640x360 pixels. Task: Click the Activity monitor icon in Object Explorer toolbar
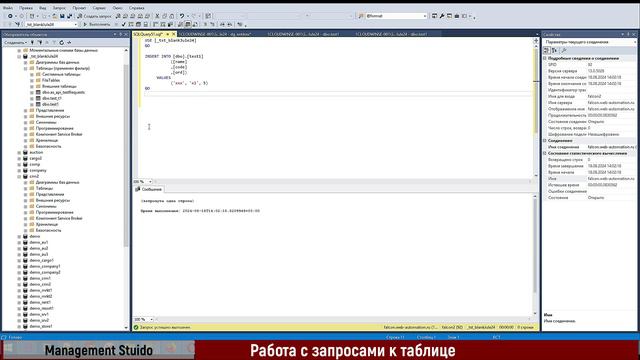coord(69,42)
